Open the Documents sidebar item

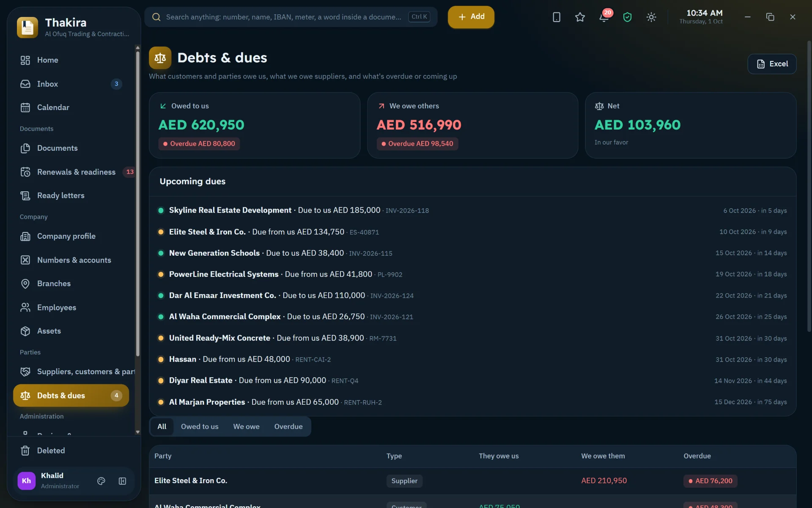[x=71, y=148]
